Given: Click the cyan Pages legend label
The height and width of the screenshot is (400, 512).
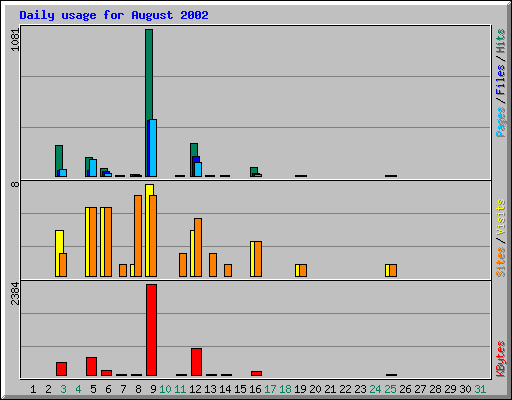Looking at the screenshot, I should [x=501, y=122].
